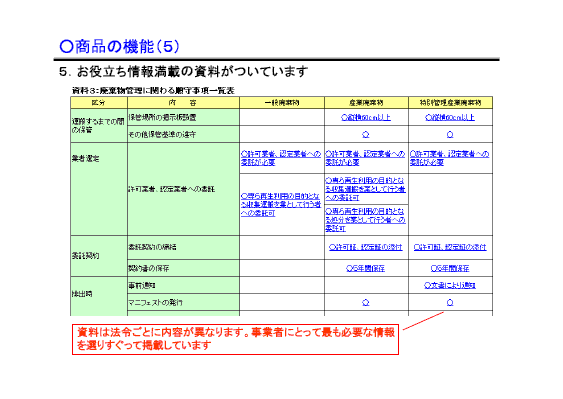Select the 委託契約の締結 cell
Screen dimensions: 563x399
[x=183, y=247]
